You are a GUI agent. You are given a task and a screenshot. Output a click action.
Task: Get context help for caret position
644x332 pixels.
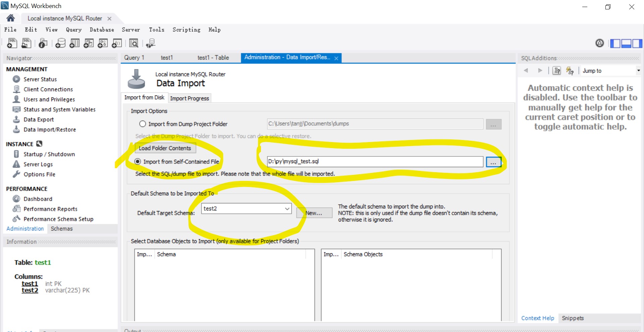click(x=557, y=70)
